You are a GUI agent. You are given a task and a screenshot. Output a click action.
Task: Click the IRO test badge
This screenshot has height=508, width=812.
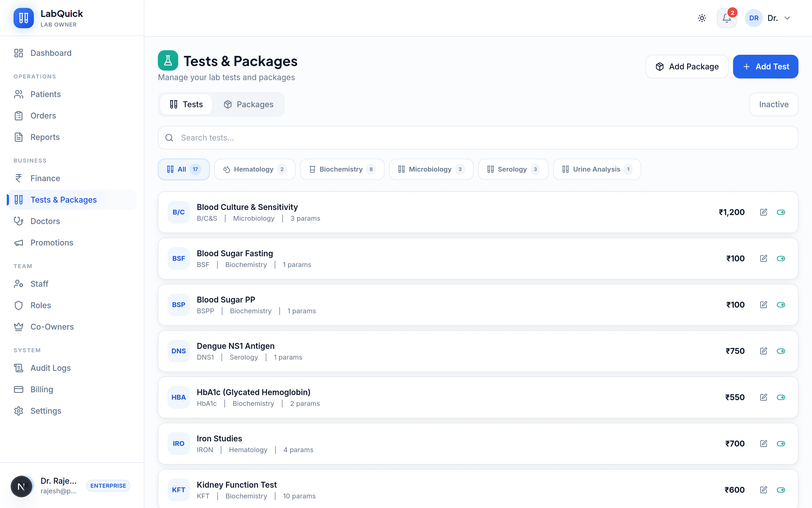[x=178, y=443]
